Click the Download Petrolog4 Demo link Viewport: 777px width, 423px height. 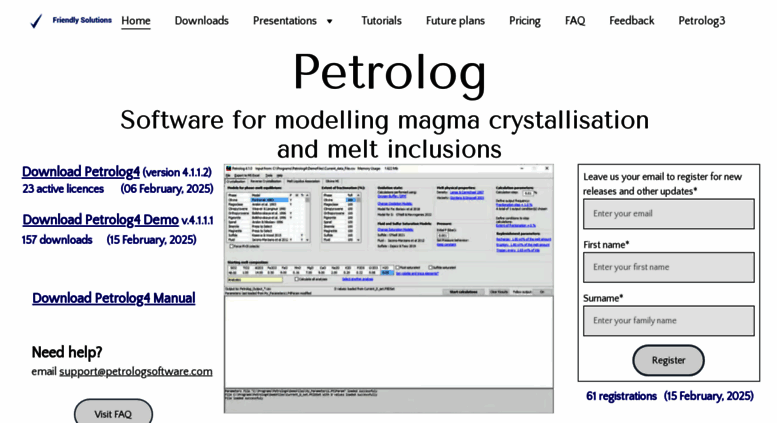tap(101, 219)
